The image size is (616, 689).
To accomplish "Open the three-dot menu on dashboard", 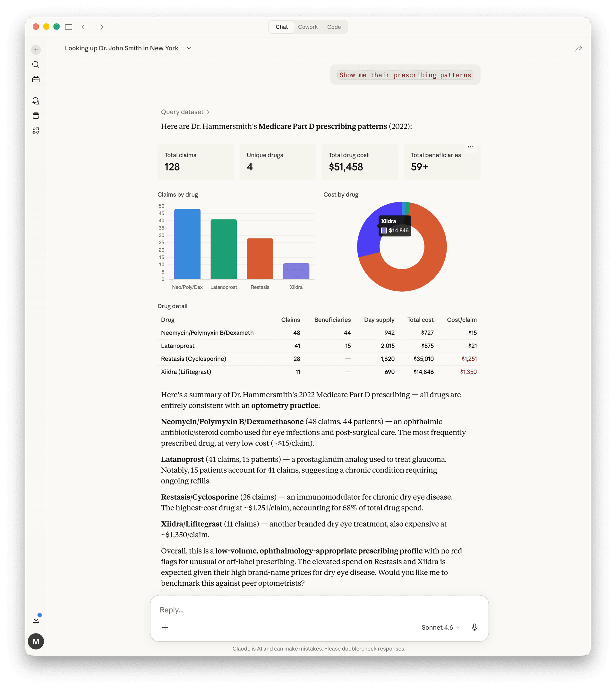I will (470, 147).
